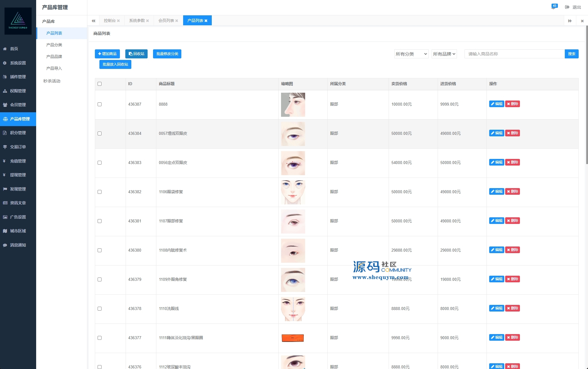Close the 会员列表 tab via x icon
Screen dimensions: 588x369
pos(177,21)
